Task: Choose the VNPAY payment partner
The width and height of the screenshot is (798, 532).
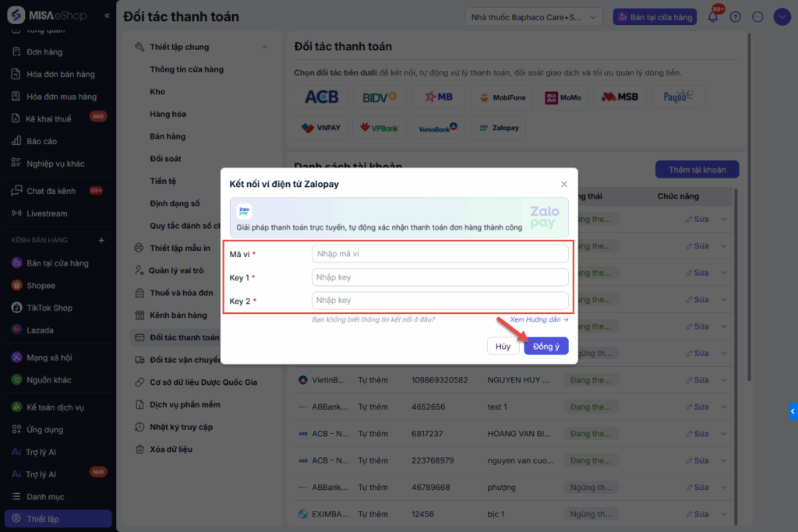Action: (321, 128)
